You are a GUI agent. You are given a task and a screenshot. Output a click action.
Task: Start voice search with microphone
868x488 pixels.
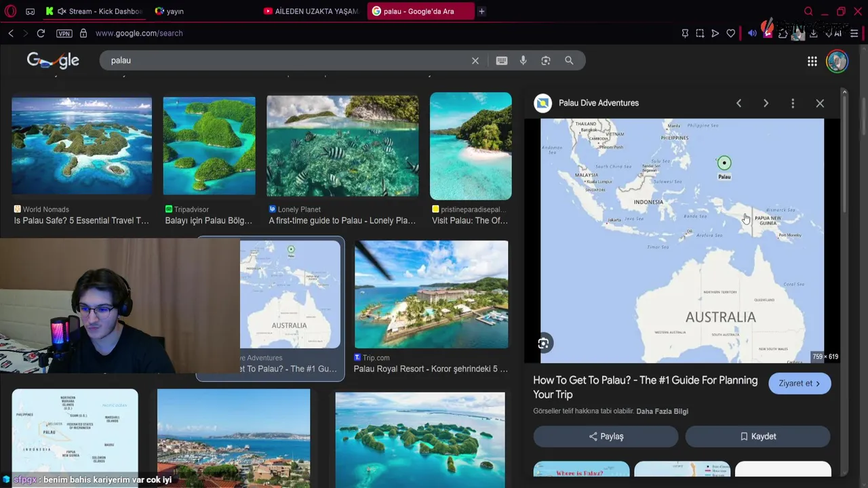[523, 60]
